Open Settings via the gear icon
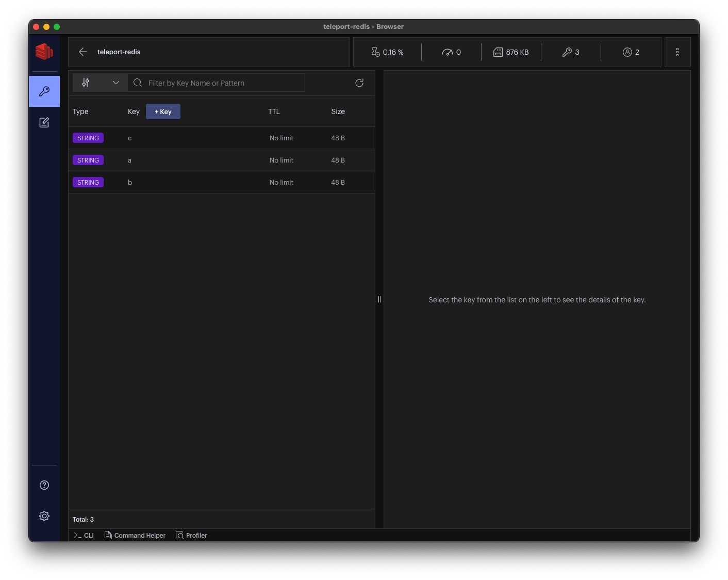The height and width of the screenshot is (580, 728). pyautogui.click(x=44, y=515)
